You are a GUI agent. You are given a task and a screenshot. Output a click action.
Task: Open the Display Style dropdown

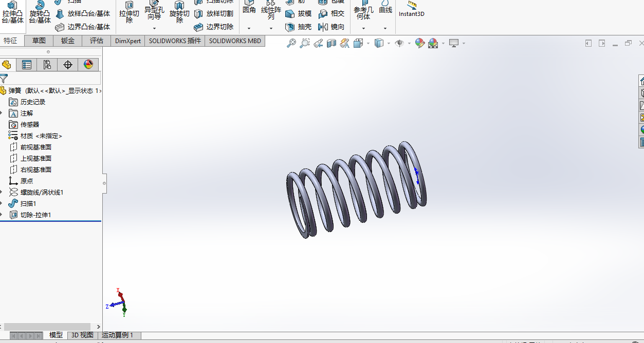[389, 43]
